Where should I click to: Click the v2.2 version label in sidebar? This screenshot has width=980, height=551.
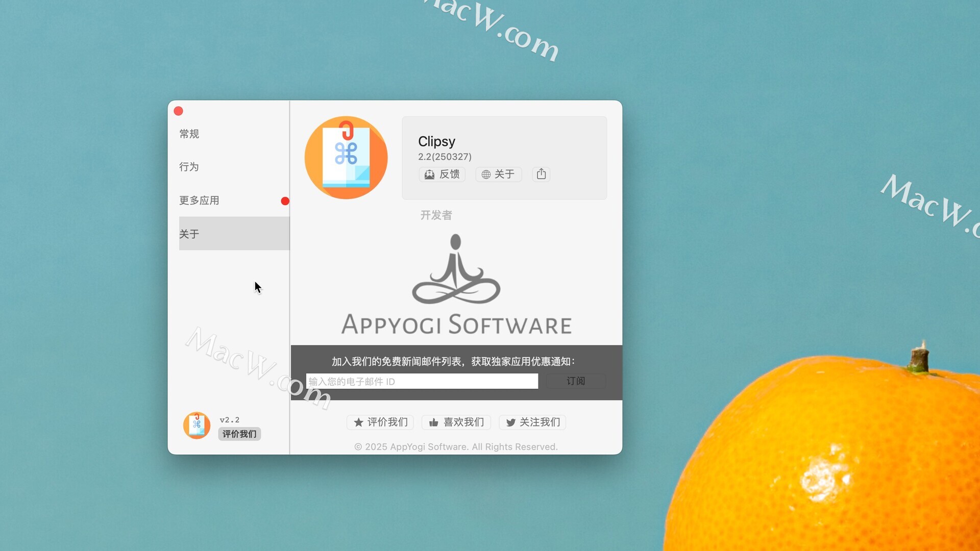click(229, 420)
